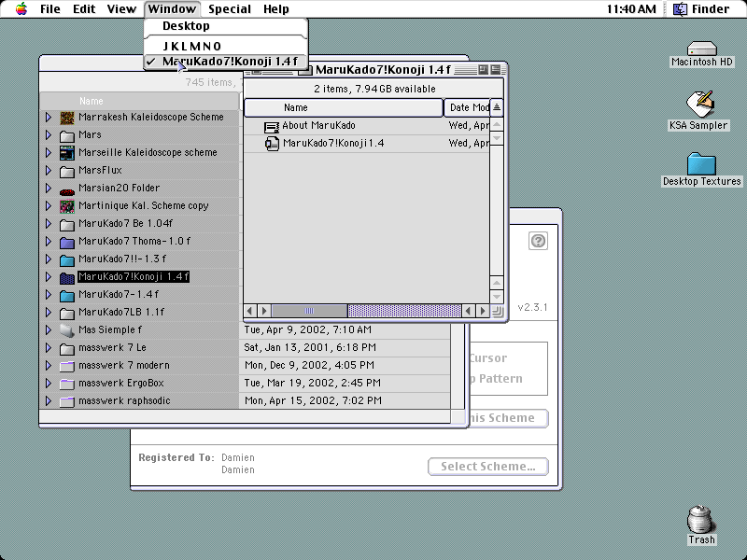
Task: Expand the Marsian20 Folder disclosure triangle
Action: click(49, 189)
